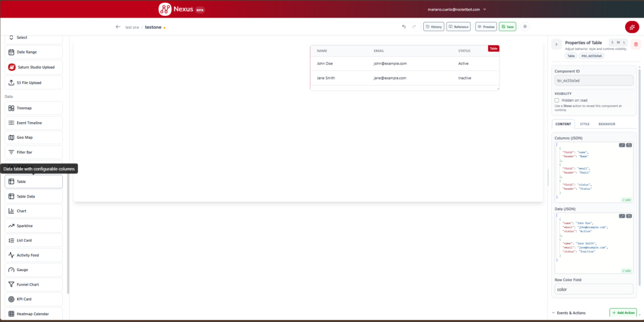Viewport: 644px width, 322px height.
Task: Click the back arrow beside test one
Action: coord(118,26)
